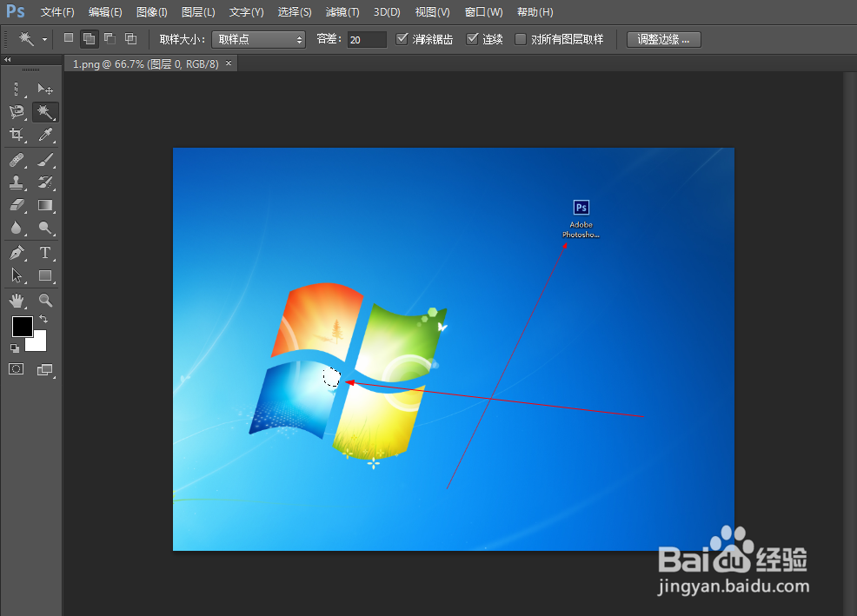Select the Move tool

click(45, 89)
